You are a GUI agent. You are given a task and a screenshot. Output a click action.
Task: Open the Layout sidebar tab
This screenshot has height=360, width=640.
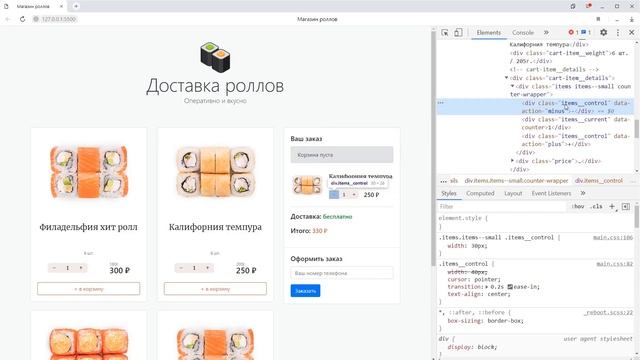coord(513,193)
